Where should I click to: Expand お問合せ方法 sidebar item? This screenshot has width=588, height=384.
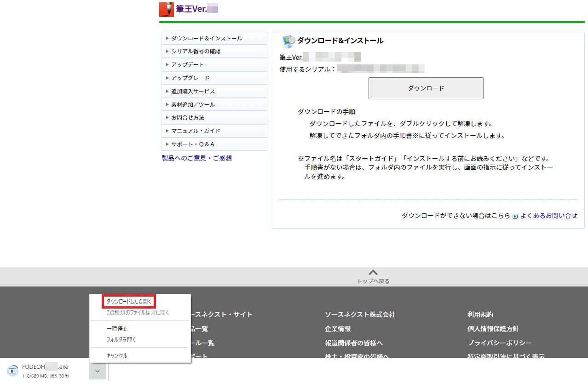[x=214, y=118]
